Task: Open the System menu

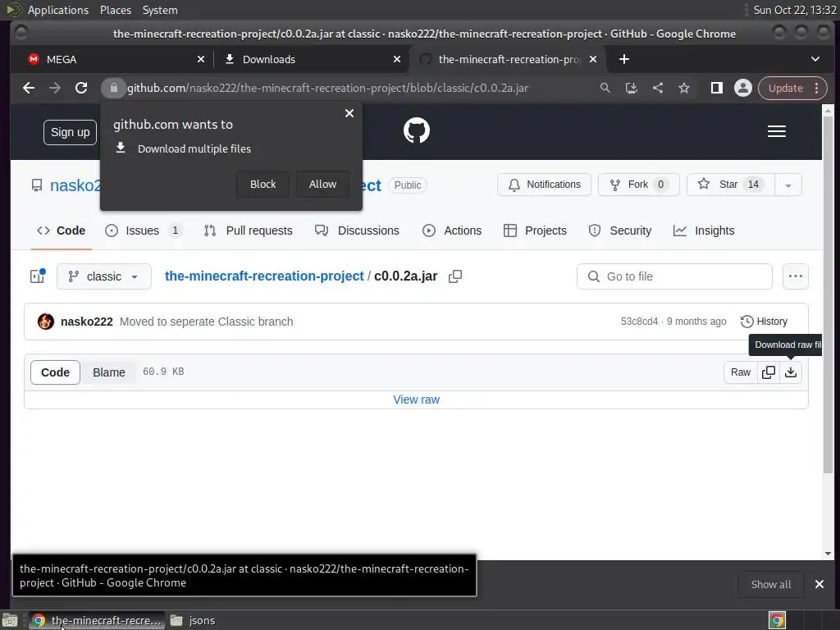Action: pyautogui.click(x=160, y=10)
